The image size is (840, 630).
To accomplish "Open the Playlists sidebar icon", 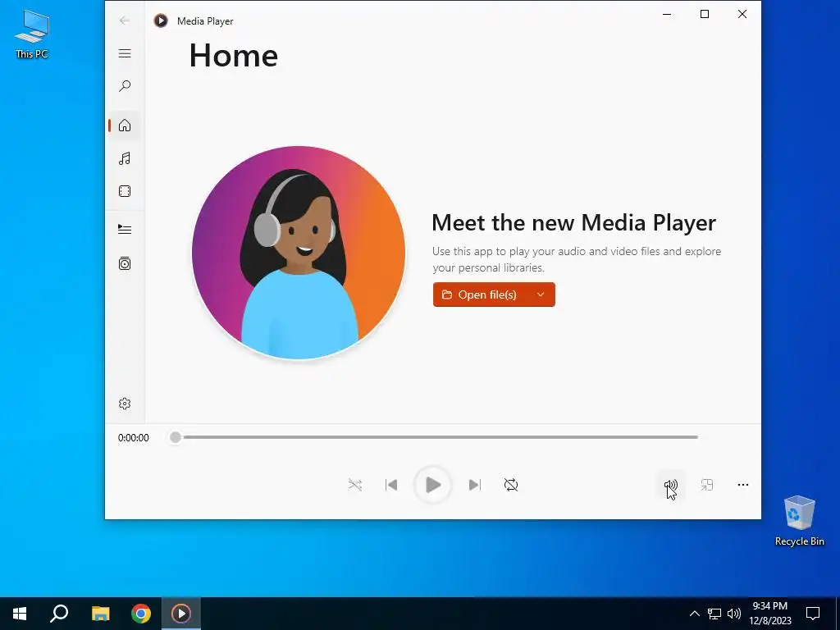I will coord(125,263).
